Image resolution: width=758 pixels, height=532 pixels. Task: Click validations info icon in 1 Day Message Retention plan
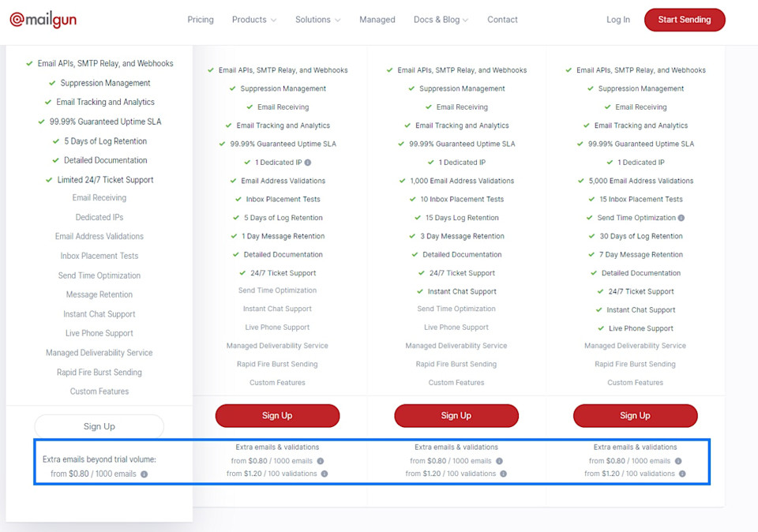(325, 474)
